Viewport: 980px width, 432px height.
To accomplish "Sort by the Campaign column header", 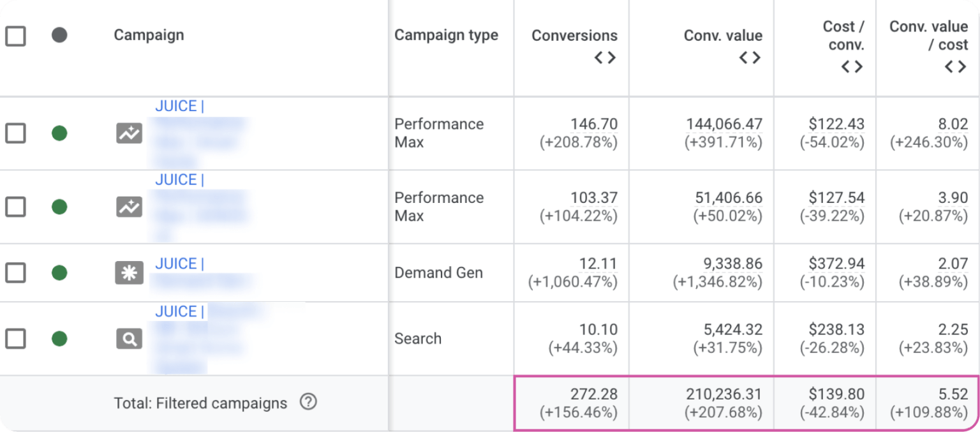I will point(149,35).
